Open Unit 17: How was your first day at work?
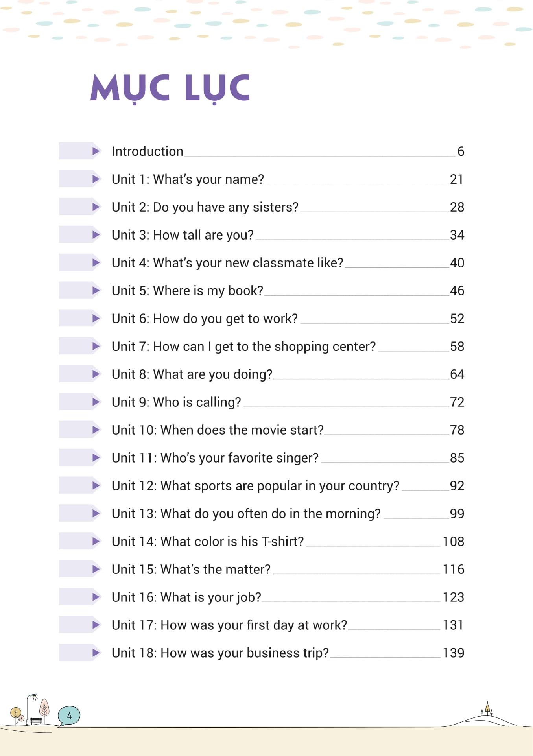 pos(229,625)
